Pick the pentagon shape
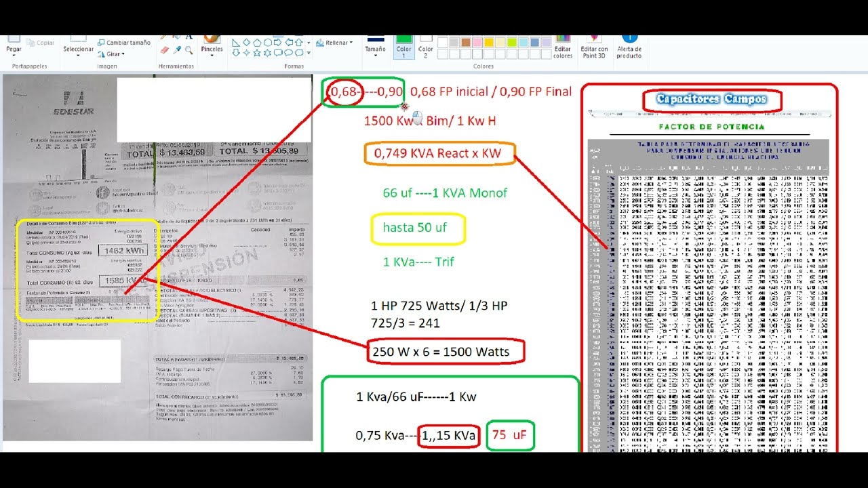The height and width of the screenshot is (488, 868). click(257, 43)
